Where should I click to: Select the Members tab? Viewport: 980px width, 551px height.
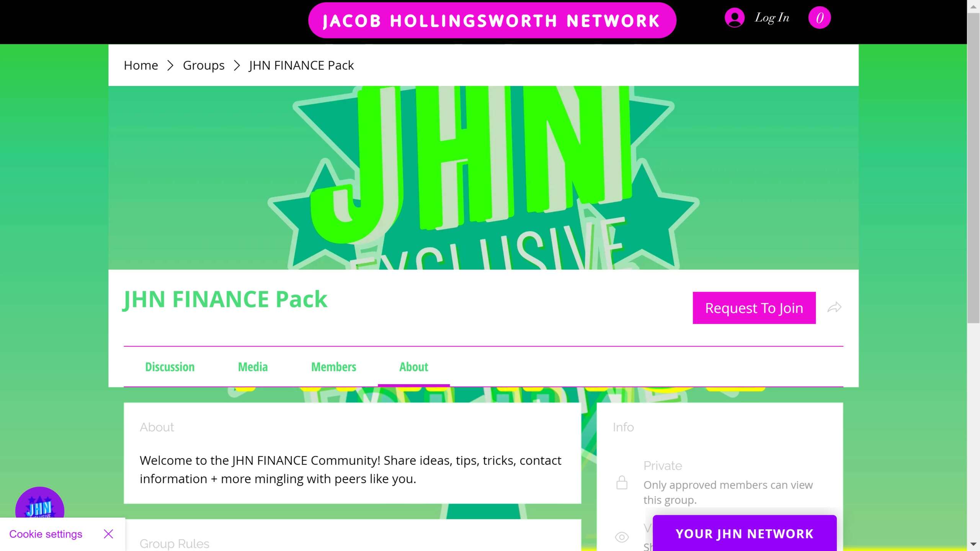click(333, 367)
